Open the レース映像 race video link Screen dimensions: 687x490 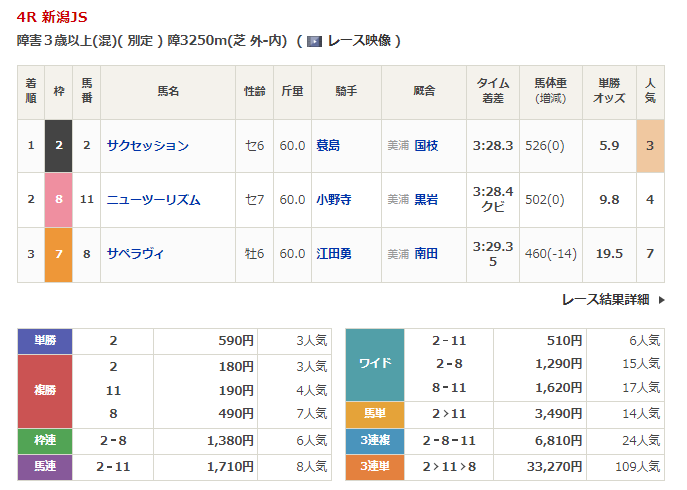coord(357,41)
